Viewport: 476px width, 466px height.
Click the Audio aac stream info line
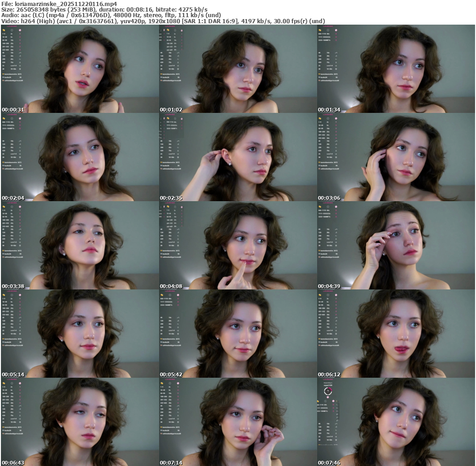tap(111, 15)
